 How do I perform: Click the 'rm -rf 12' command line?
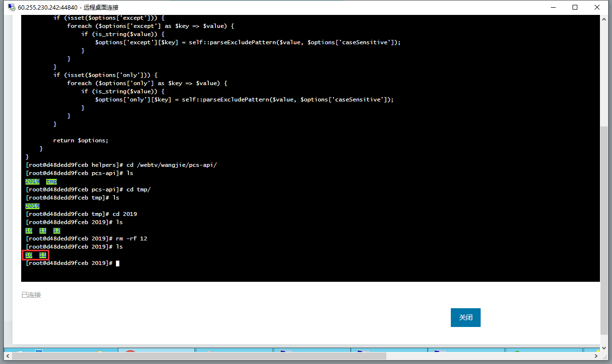tap(87, 238)
